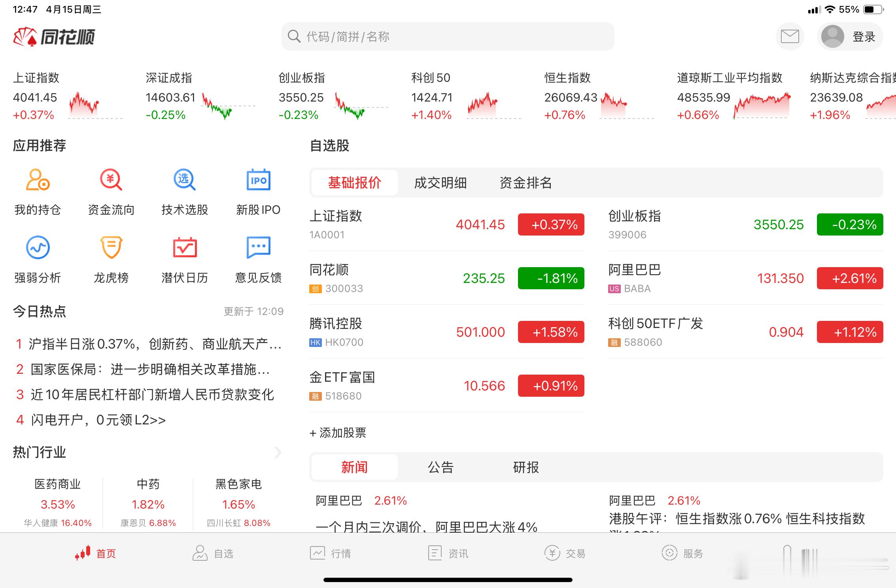Open the message envelope icon
Screen dimensions: 896x588
point(790,36)
